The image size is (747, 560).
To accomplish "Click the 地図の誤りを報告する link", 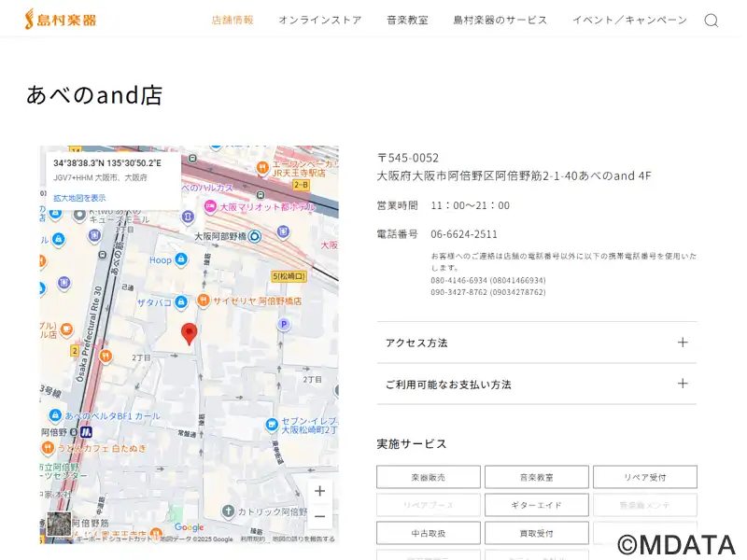I will click(x=303, y=539).
